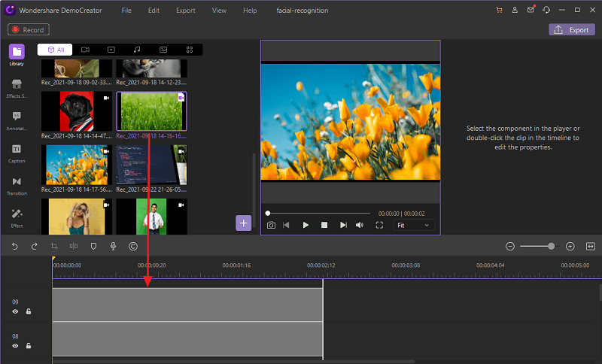Take a snapshot of the preview

tap(271, 225)
